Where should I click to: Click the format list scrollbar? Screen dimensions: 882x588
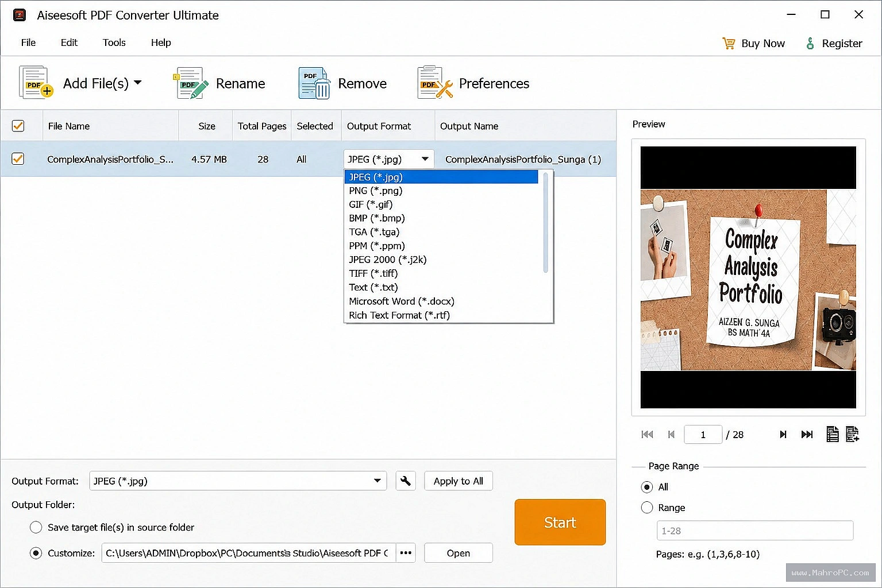click(x=545, y=223)
